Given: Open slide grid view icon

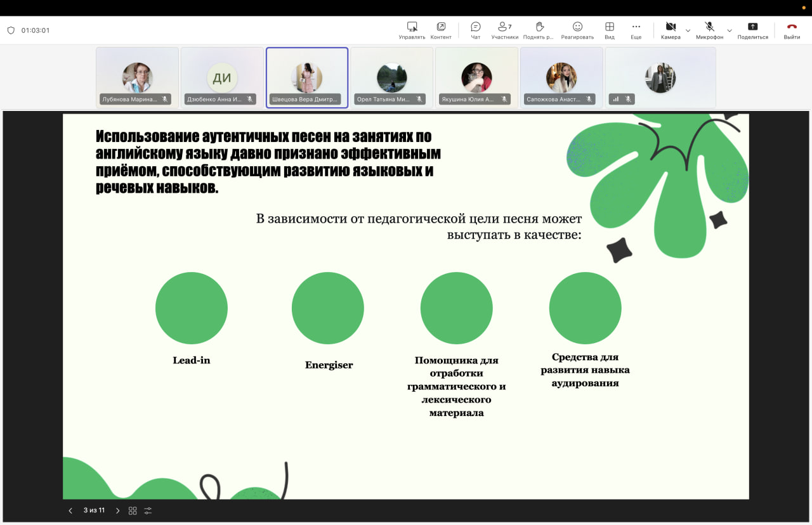Looking at the screenshot, I should [x=133, y=510].
